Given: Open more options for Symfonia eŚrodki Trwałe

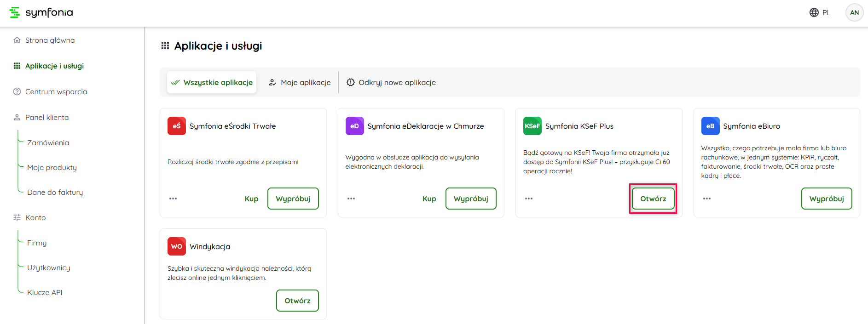Looking at the screenshot, I should pyautogui.click(x=173, y=199).
